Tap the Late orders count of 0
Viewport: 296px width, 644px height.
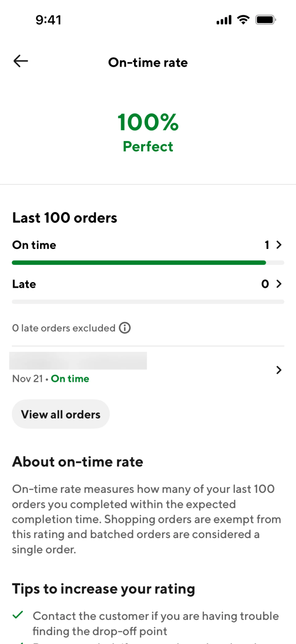pyautogui.click(x=265, y=284)
